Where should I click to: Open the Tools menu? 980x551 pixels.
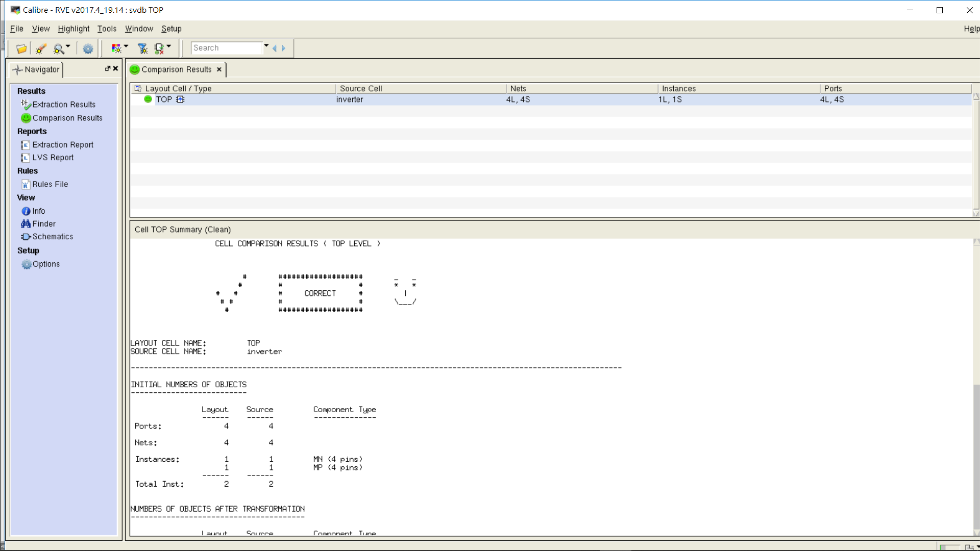coord(107,29)
